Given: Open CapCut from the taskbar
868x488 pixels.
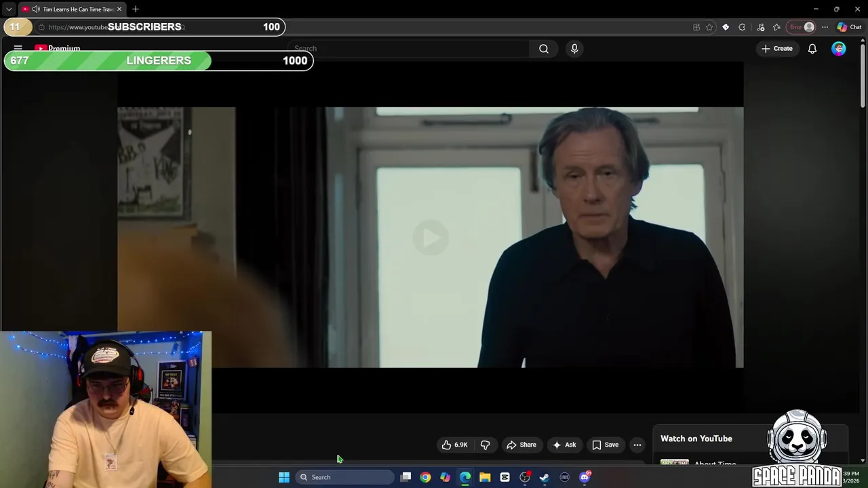Looking at the screenshot, I should click(505, 477).
